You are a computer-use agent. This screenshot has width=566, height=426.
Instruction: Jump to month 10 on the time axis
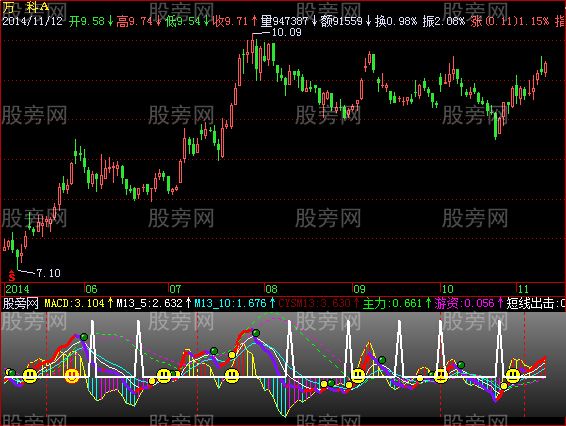(x=447, y=289)
